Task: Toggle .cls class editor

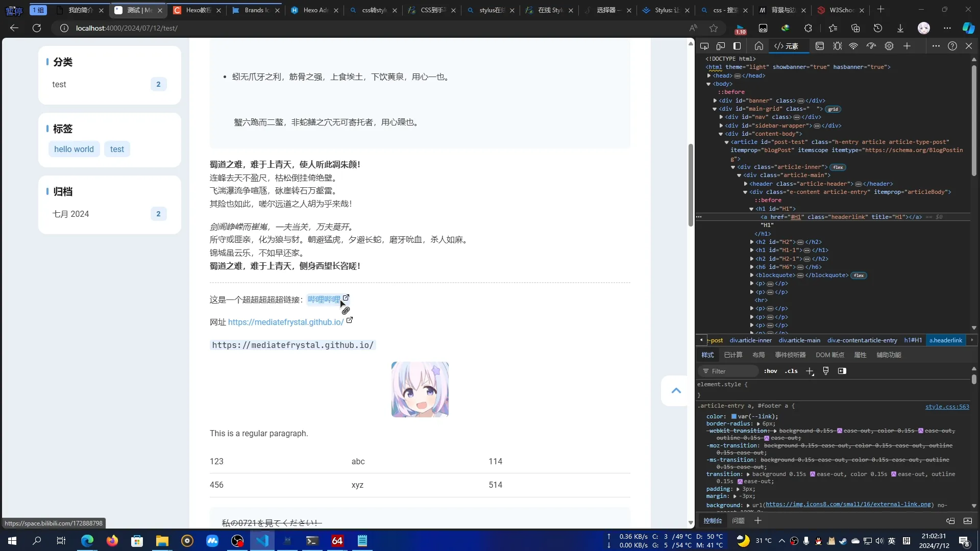Action: point(792,371)
